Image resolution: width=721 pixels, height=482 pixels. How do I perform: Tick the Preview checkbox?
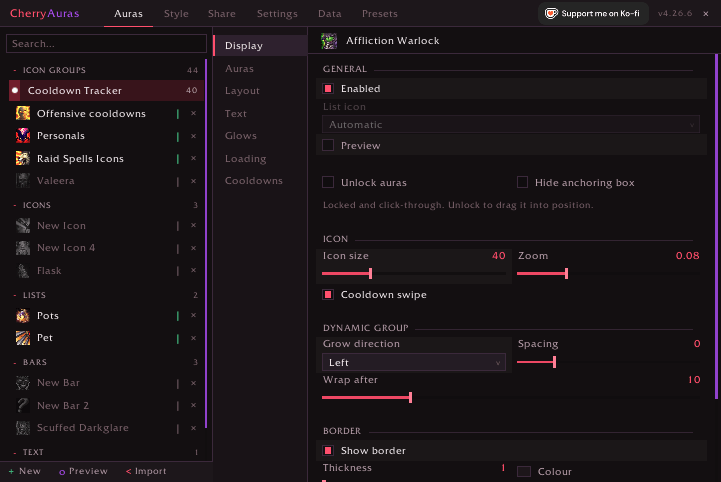pyautogui.click(x=328, y=145)
